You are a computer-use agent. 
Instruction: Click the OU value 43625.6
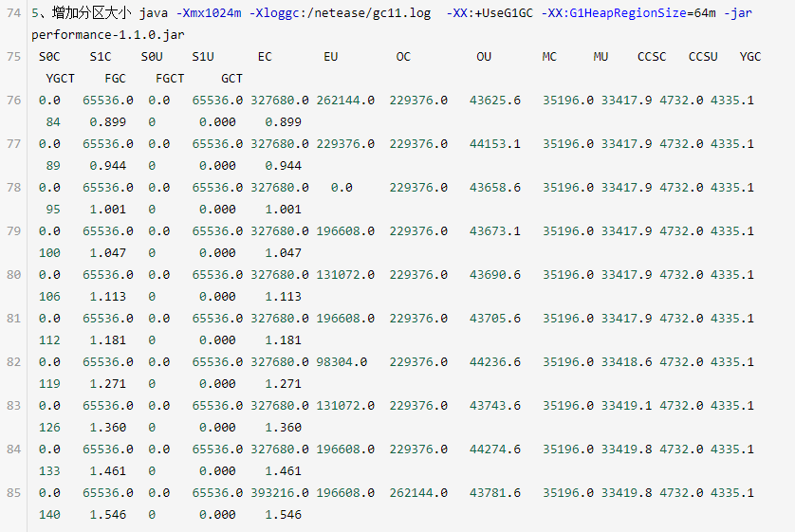[495, 100]
